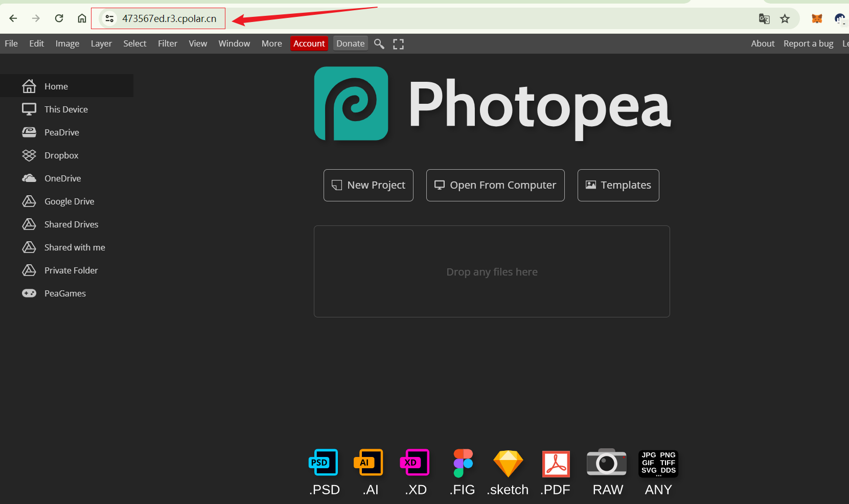Click the Dropbox logo icon
Screen dimensions: 849x504
pos(29,155)
